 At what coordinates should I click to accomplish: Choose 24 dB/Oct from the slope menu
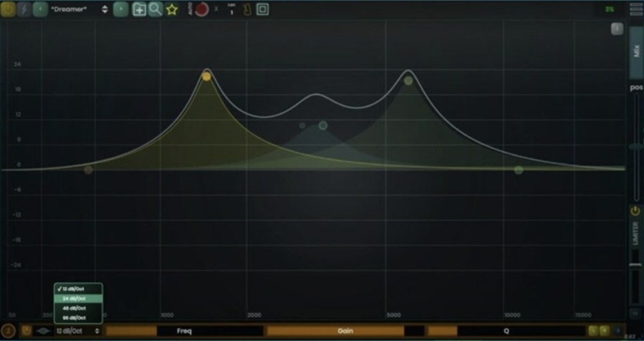click(78, 299)
